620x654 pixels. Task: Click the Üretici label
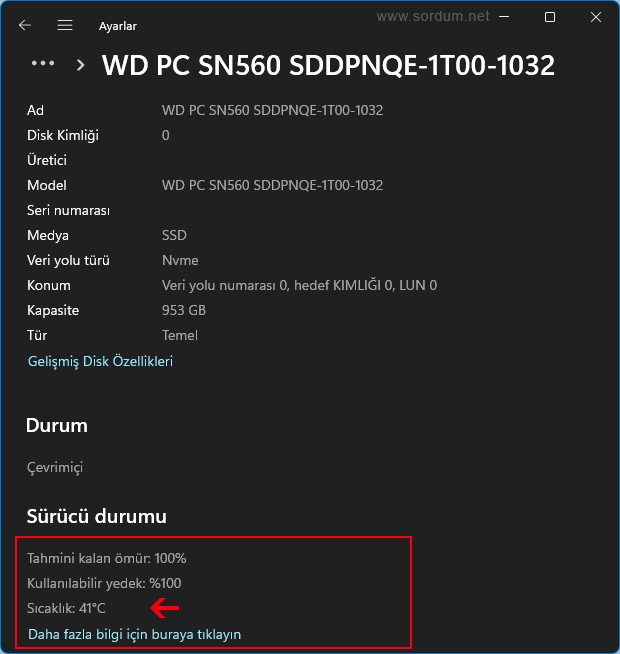point(47,160)
